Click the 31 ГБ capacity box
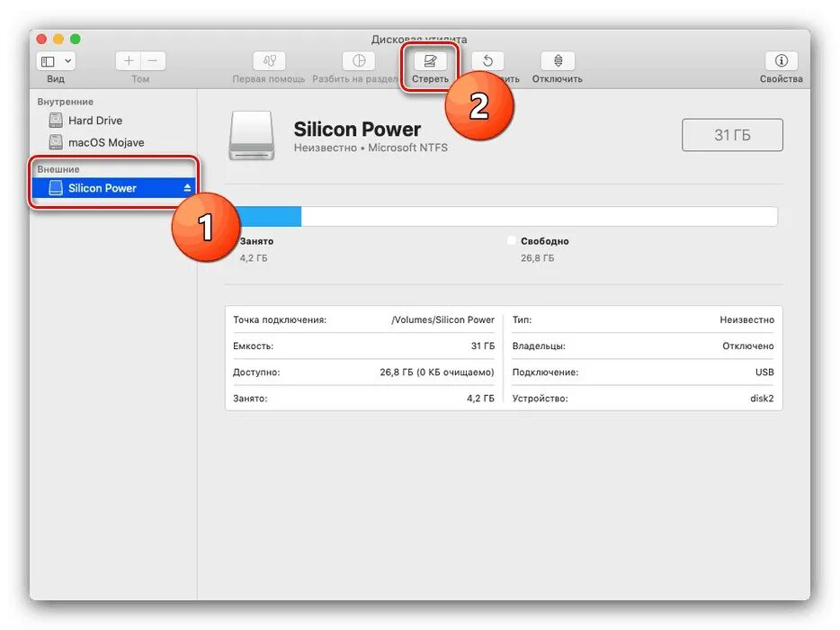 [732, 135]
